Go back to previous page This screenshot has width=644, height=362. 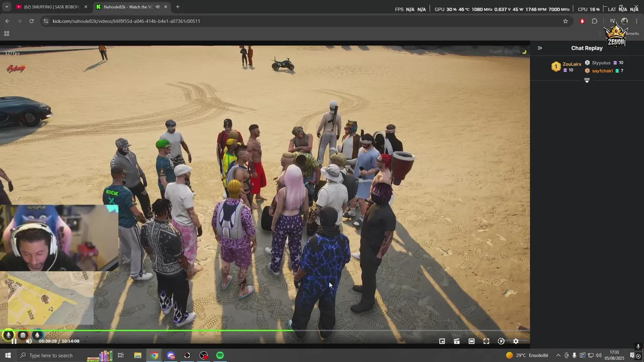[x=7, y=21]
